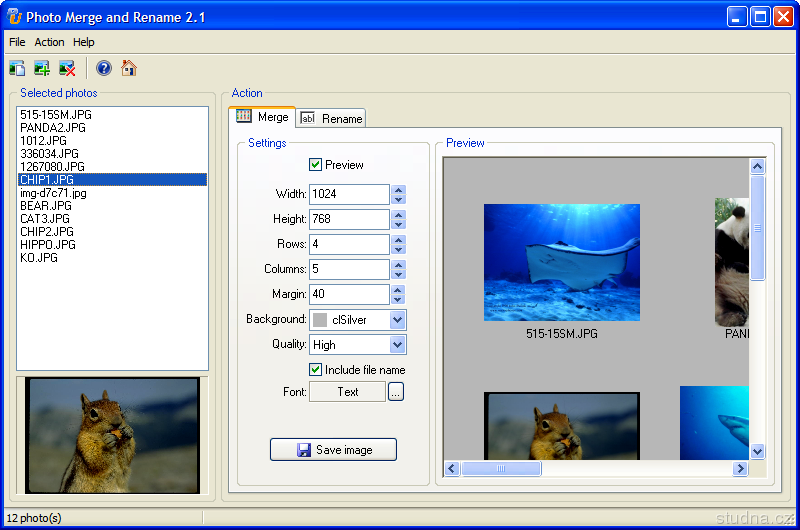
Task: Increase Margin with up arrow
Action: [x=398, y=289]
